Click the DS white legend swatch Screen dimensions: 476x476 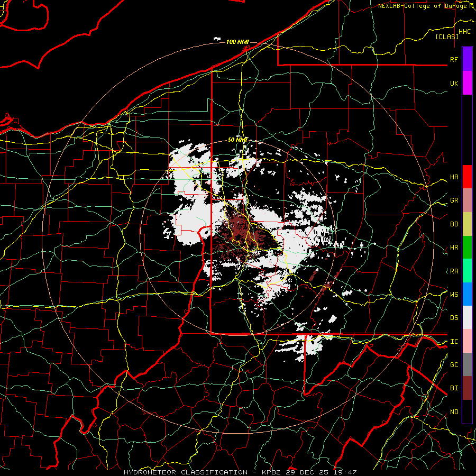pyautogui.click(x=467, y=317)
